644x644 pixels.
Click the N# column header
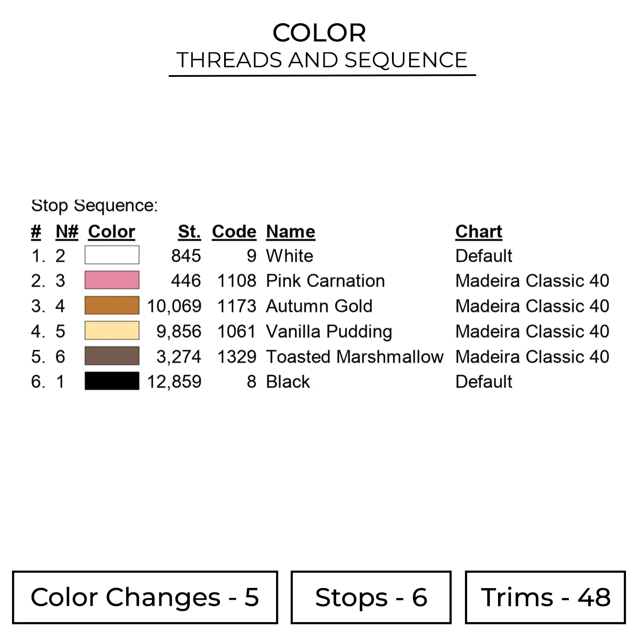67,232
